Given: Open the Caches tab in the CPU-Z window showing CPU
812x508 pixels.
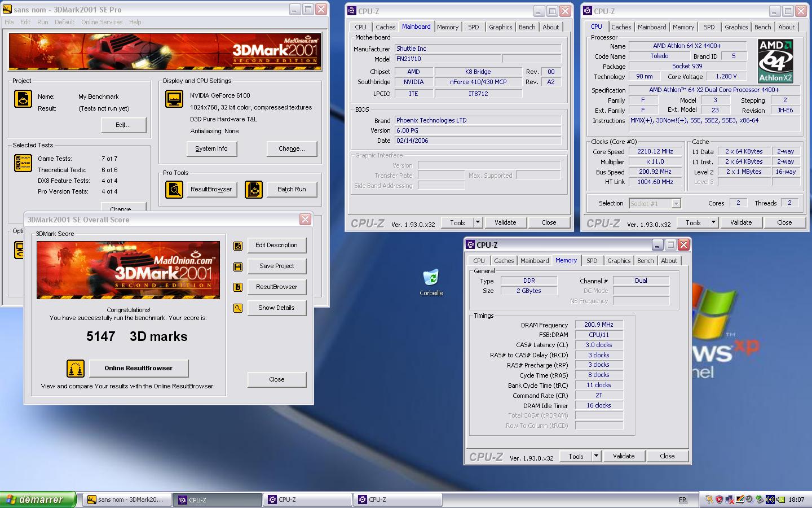Looking at the screenshot, I should click(621, 27).
